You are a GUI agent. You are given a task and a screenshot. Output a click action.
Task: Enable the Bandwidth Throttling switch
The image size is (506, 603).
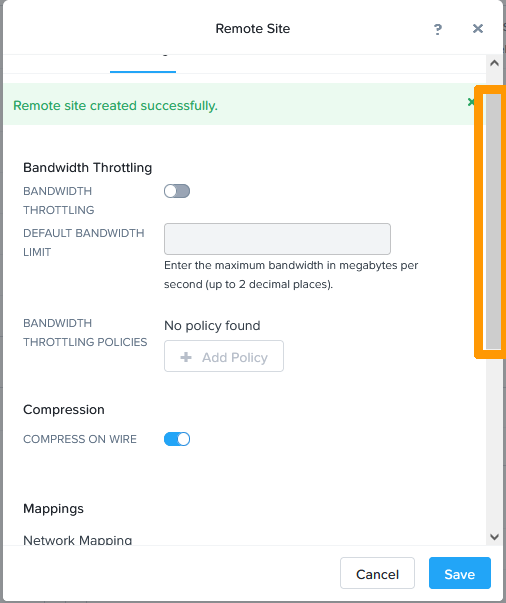click(177, 191)
